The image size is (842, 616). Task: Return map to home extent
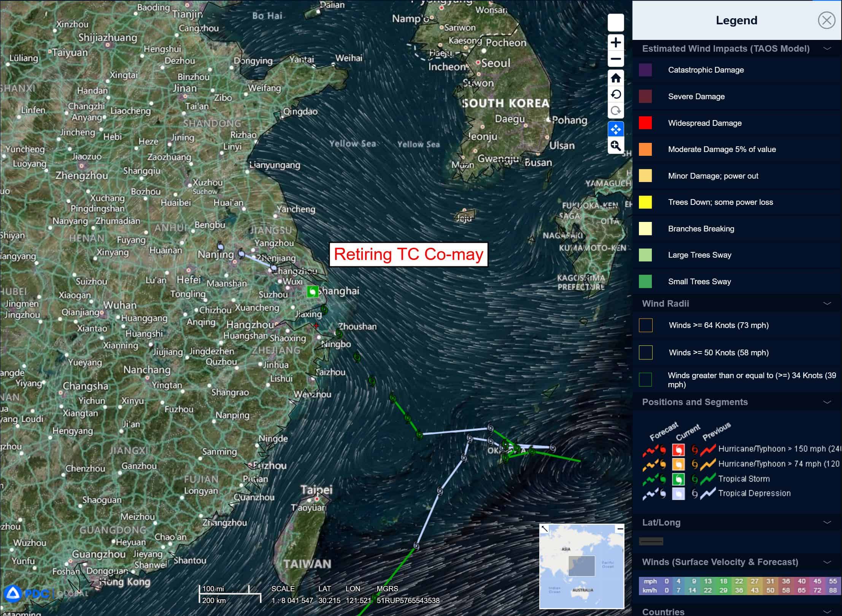pyautogui.click(x=616, y=78)
